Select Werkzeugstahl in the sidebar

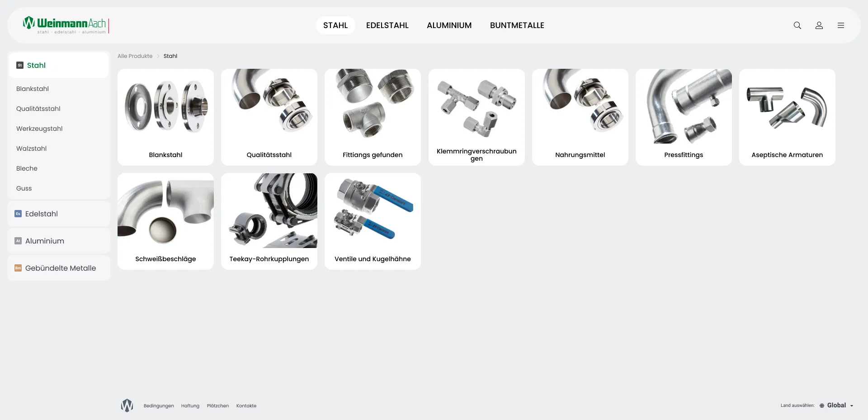point(39,129)
